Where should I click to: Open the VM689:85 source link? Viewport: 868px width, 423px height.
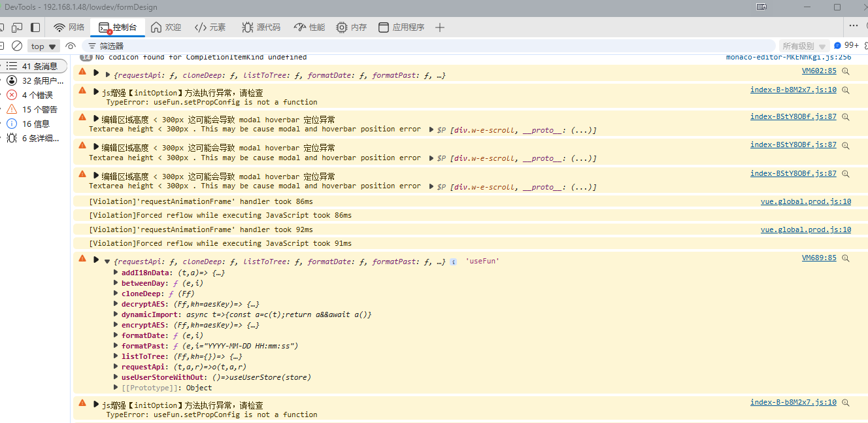point(819,258)
